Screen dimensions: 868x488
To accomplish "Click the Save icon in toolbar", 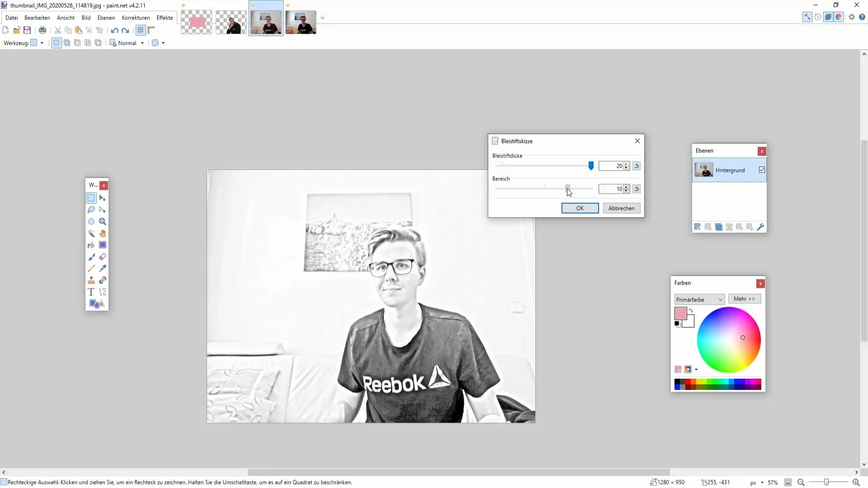I will (27, 30).
